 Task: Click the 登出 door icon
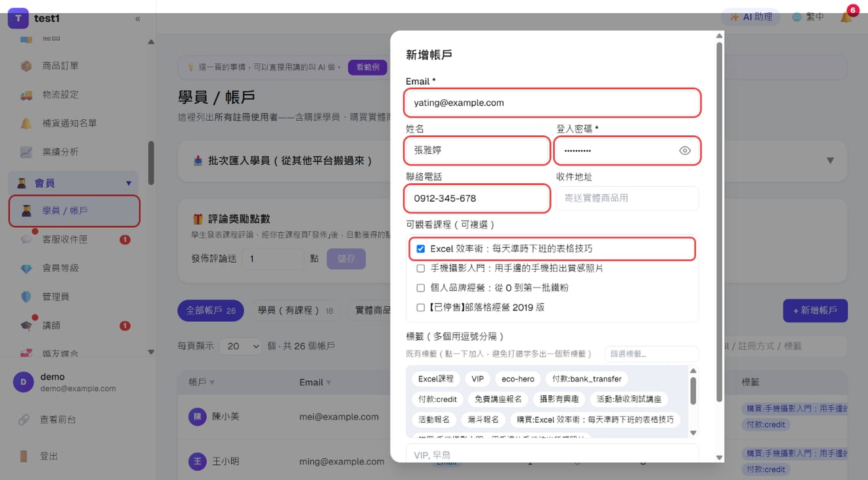tap(24, 456)
